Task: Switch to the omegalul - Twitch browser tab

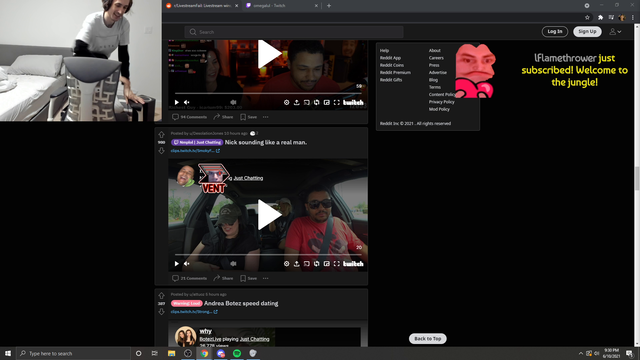Action: (281, 6)
